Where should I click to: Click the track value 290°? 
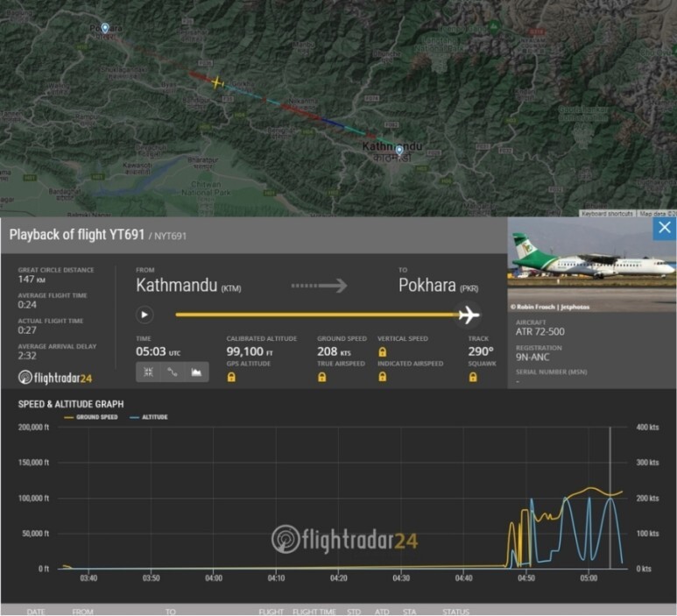481,351
